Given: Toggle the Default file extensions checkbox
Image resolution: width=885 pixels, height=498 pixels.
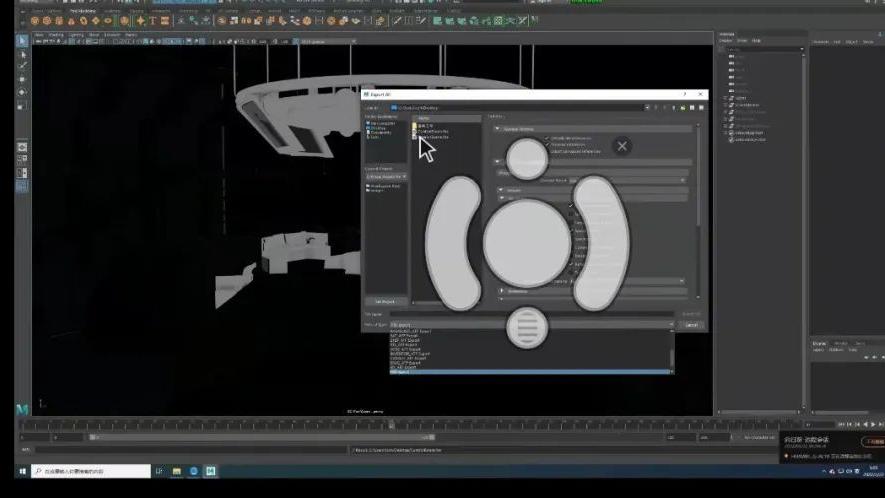Looking at the screenshot, I should 547,138.
